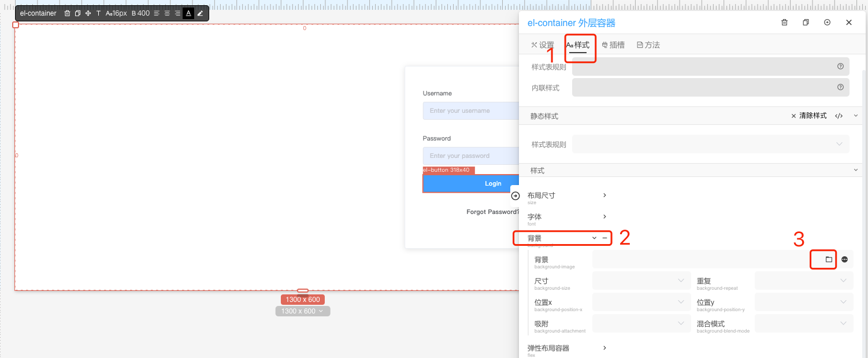Open the 混合模式 blend-mode dropdown

pyautogui.click(x=803, y=323)
